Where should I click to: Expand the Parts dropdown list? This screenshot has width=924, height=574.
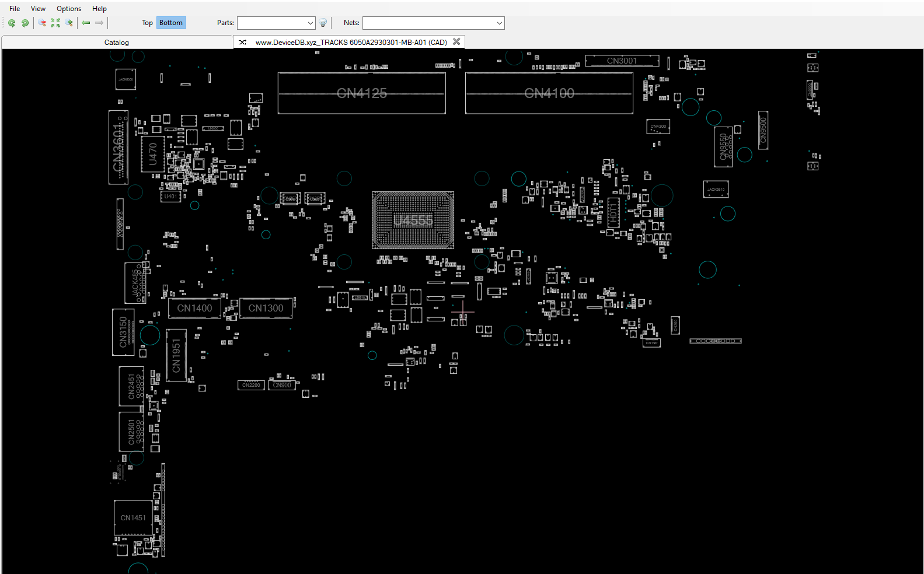tap(310, 23)
